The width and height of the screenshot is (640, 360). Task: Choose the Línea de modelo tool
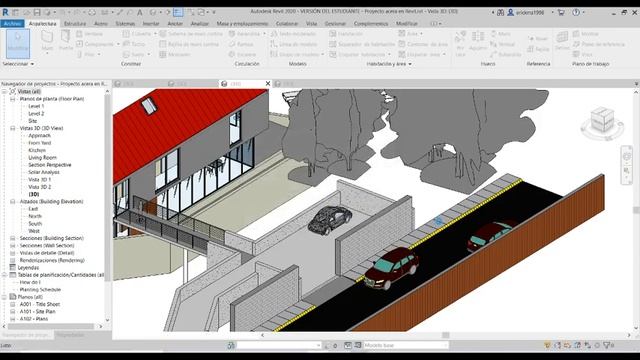point(293,44)
